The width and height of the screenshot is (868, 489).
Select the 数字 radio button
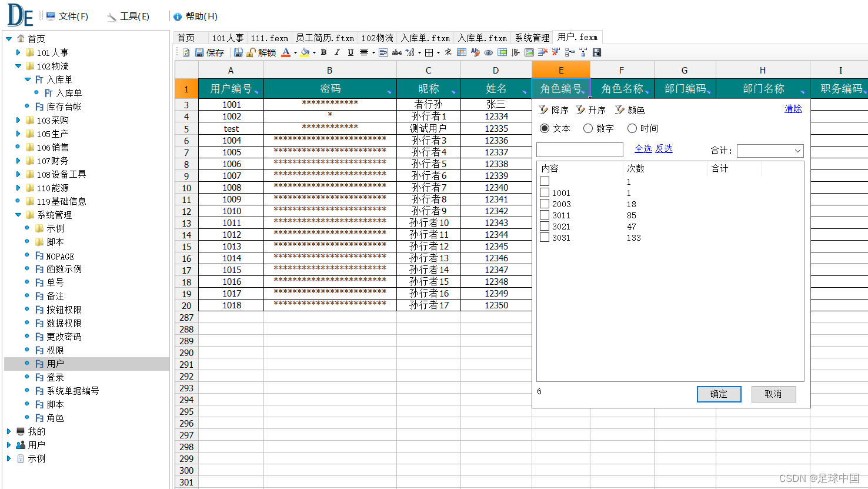(x=588, y=128)
